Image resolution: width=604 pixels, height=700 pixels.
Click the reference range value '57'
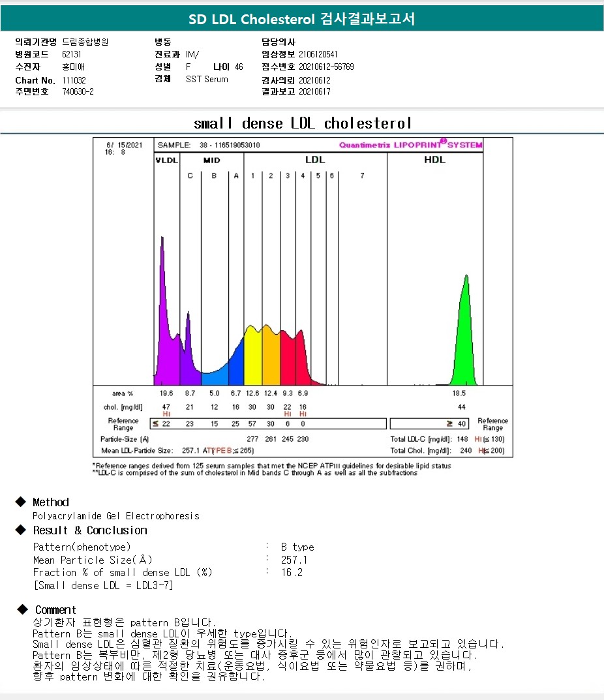pyautogui.click(x=252, y=423)
